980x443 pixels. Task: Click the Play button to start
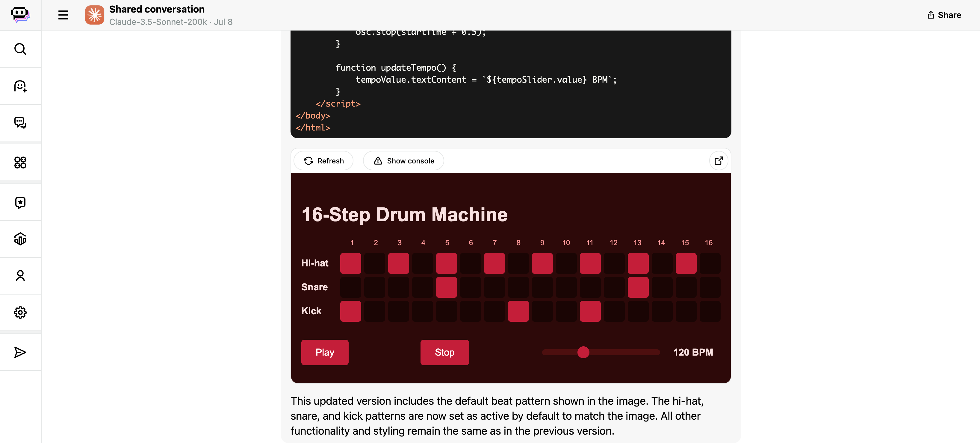point(324,352)
